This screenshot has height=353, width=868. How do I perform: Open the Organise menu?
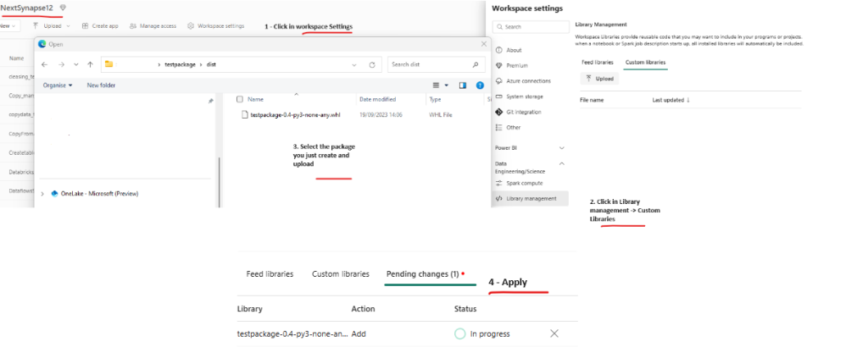[58, 85]
